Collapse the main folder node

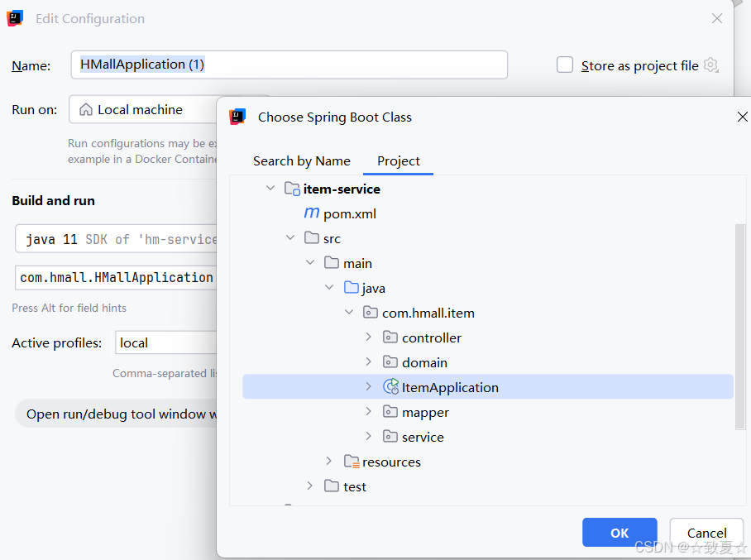pos(310,262)
